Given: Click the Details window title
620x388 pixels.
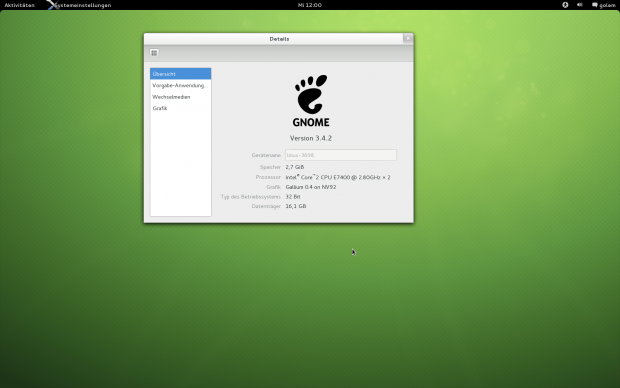Looking at the screenshot, I should [279, 39].
